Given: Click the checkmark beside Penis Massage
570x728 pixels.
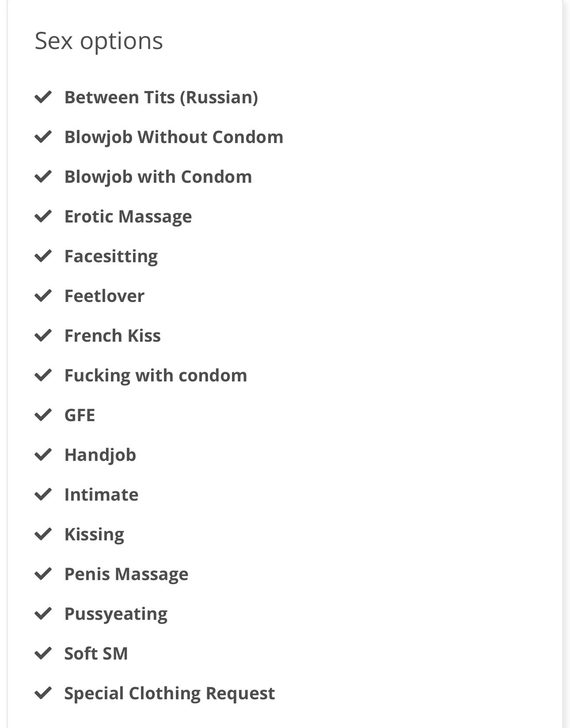Looking at the screenshot, I should coord(43,574).
